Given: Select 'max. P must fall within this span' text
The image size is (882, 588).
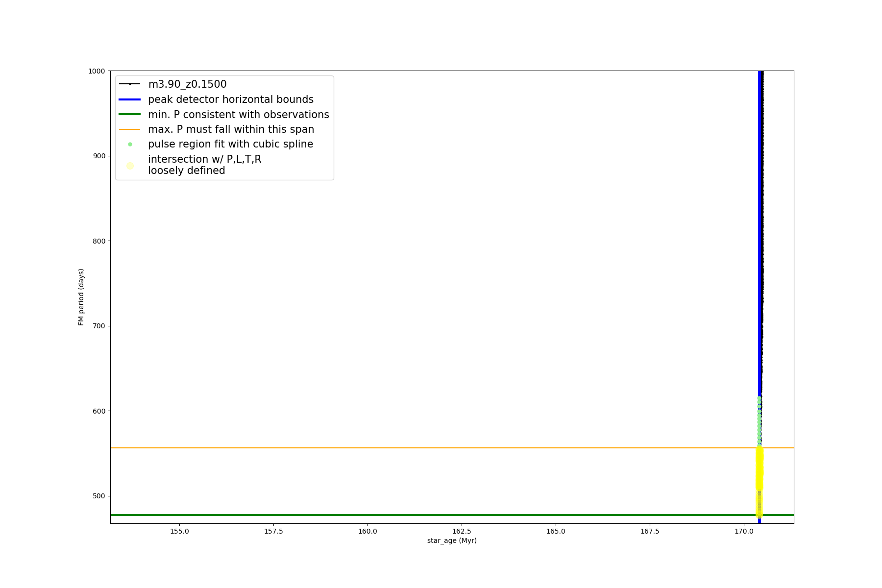Looking at the screenshot, I should tap(231, 129).
